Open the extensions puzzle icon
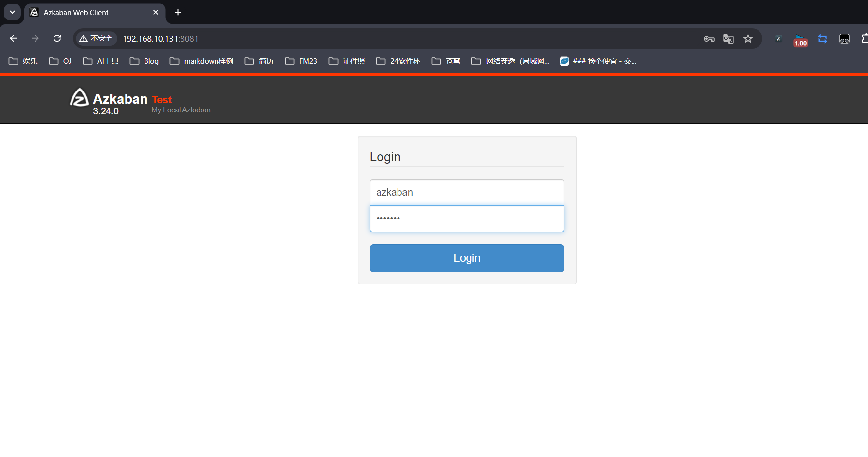This screenshot has height=457, width=868. (865, 38)
